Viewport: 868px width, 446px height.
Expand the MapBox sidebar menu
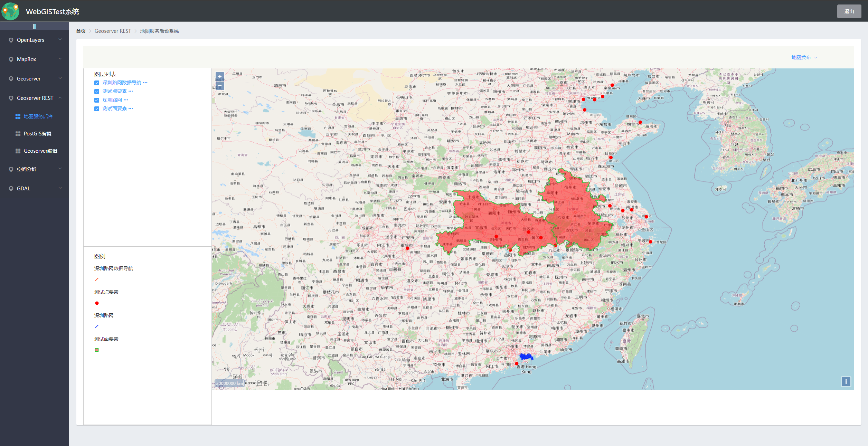pos(35,59)
